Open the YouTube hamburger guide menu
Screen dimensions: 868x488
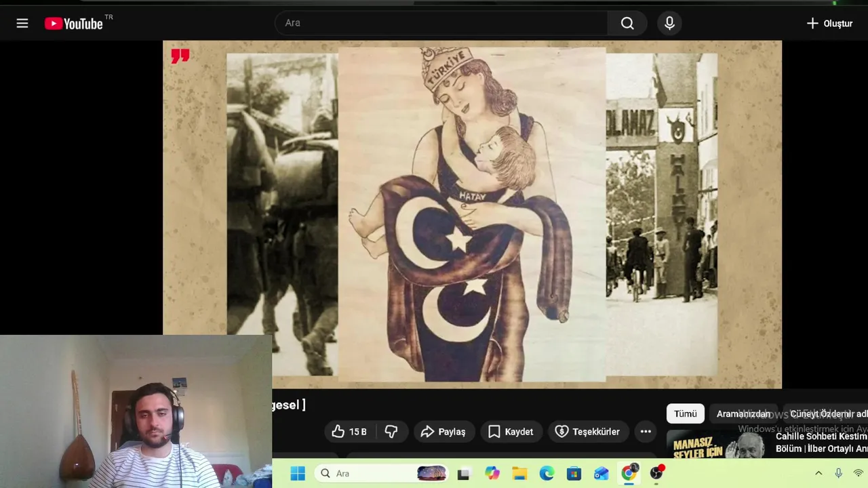(22, 24)
